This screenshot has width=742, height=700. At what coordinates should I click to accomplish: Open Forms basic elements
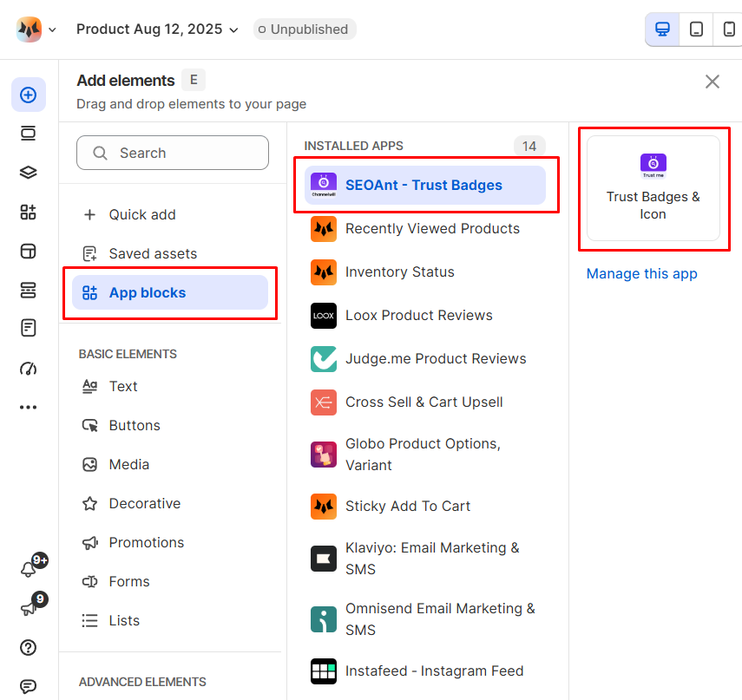(x=170, y=581)
